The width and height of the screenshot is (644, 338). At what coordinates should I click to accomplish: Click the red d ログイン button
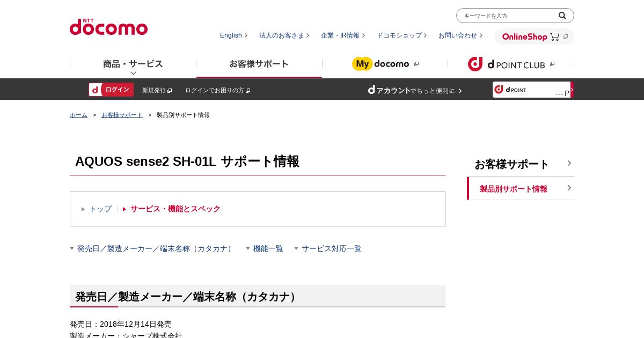click(111, 90)
